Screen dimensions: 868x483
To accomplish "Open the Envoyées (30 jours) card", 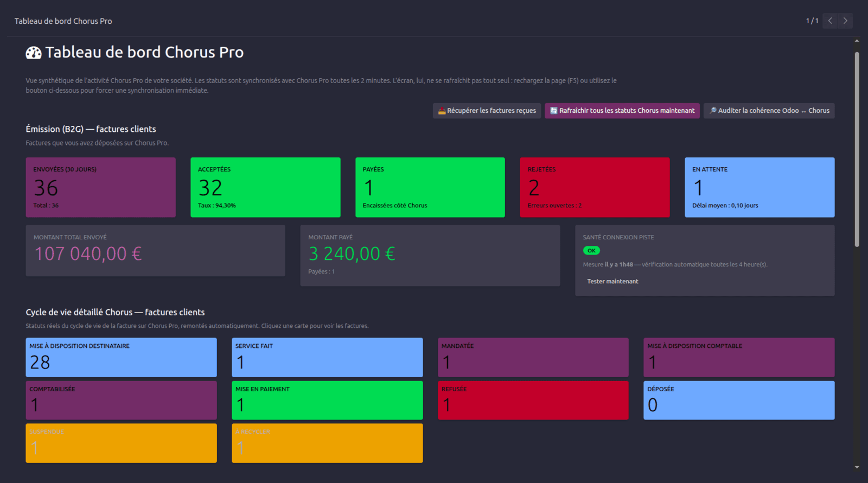I will pyautogui.click(x=100, y=187).
